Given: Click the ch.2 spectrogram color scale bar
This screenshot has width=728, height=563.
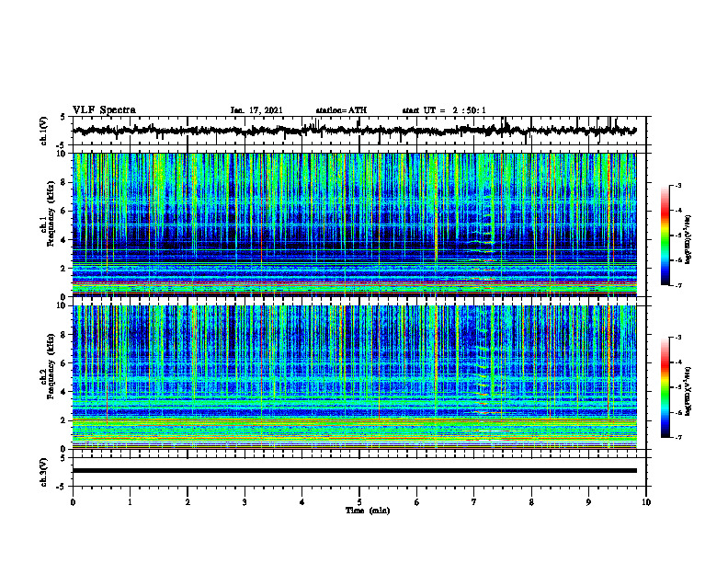Looking at the screenshot, I should click(665, 387).
